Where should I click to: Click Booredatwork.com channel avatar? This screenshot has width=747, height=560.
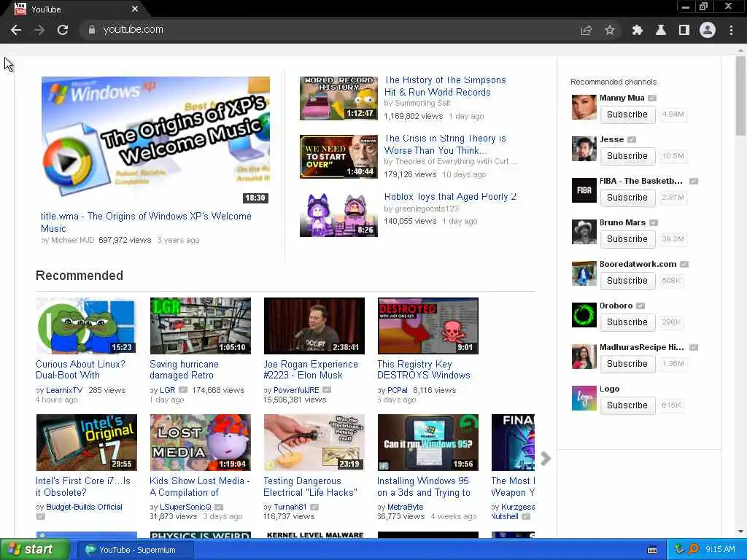click(x=584, y=273)
